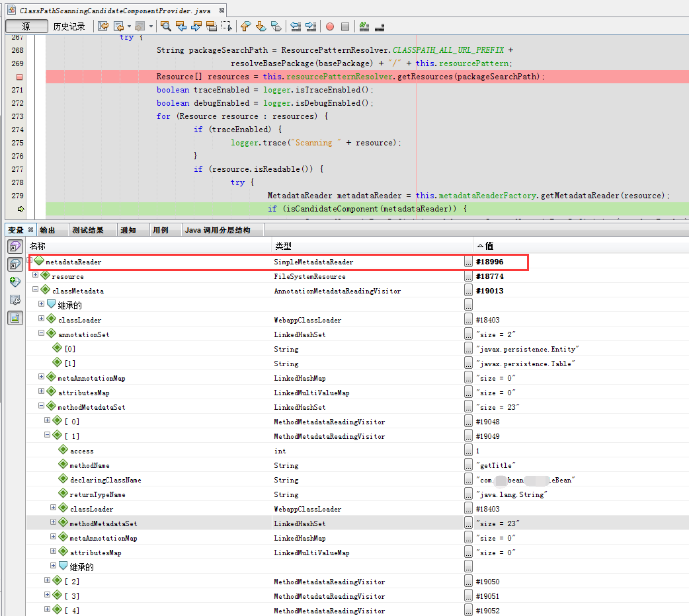Collapse the methodMetadataSet size 23 under classMetadata

(x=41, y=406)
